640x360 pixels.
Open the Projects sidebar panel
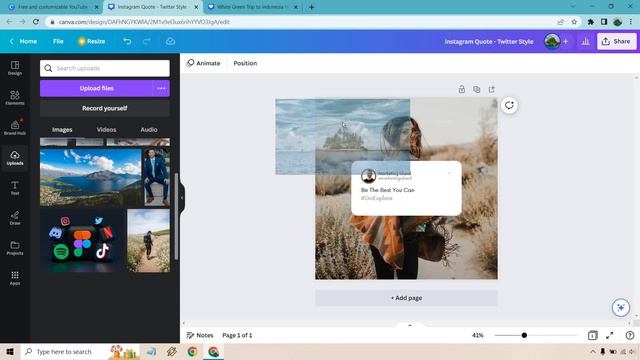click(x=15, y=247)
